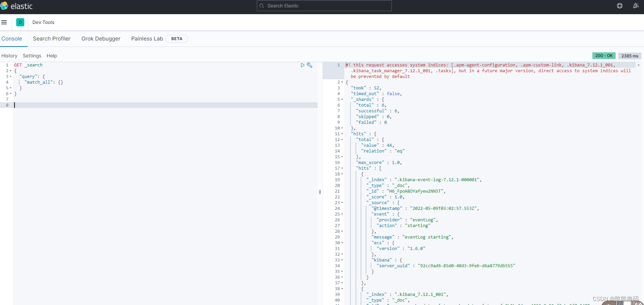Collapse request body fold at line 2
The width and height of the screenshot is (644, 305).
pos(11,71)
